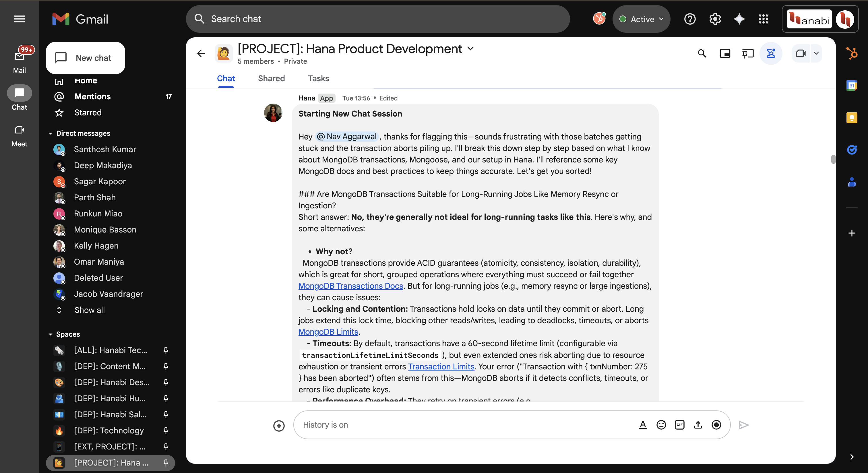
Task: Search within this space conversation
Action: pyautogui.click(x=702, y=53)
